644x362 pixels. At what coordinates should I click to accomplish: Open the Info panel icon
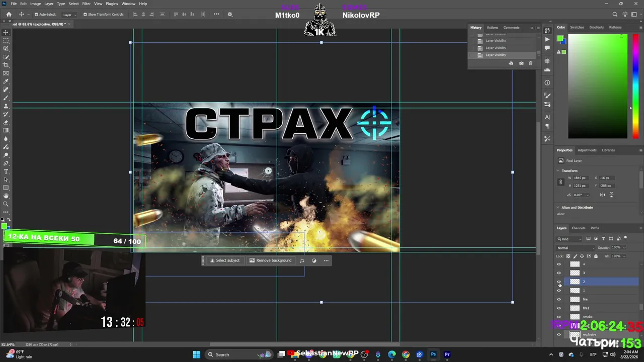(547, 82)
